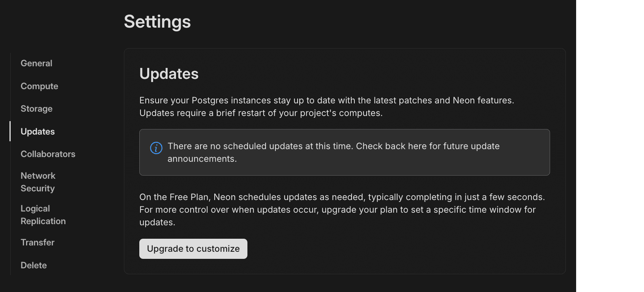Click the Upgrade to customize button
The width and height of the screenshot is (644, 292).
click(193, 249)
